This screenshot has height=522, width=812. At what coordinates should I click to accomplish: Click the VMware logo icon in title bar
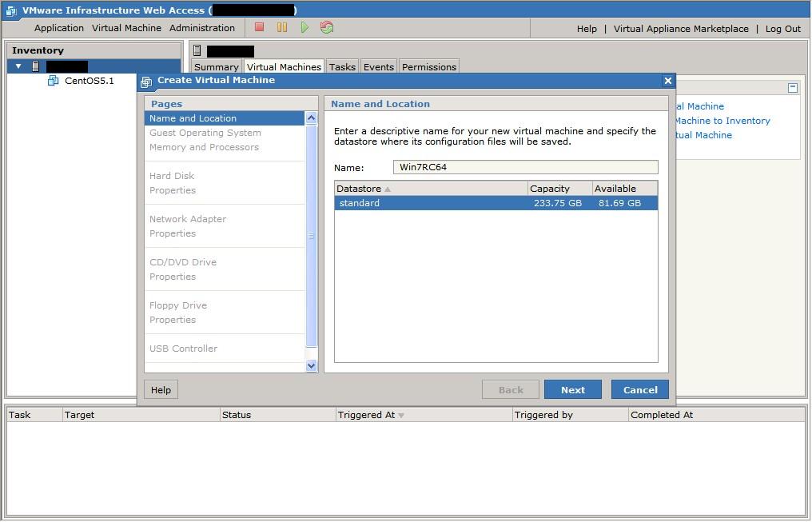pyautogui.click(x=11, y=10)
